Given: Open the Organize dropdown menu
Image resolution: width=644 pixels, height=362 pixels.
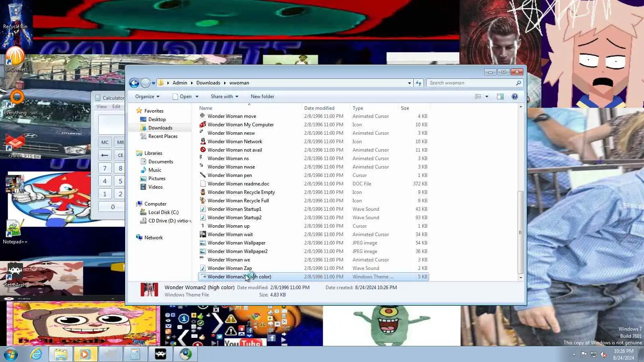Looking at the screenshot, I should tap(147, 97).
